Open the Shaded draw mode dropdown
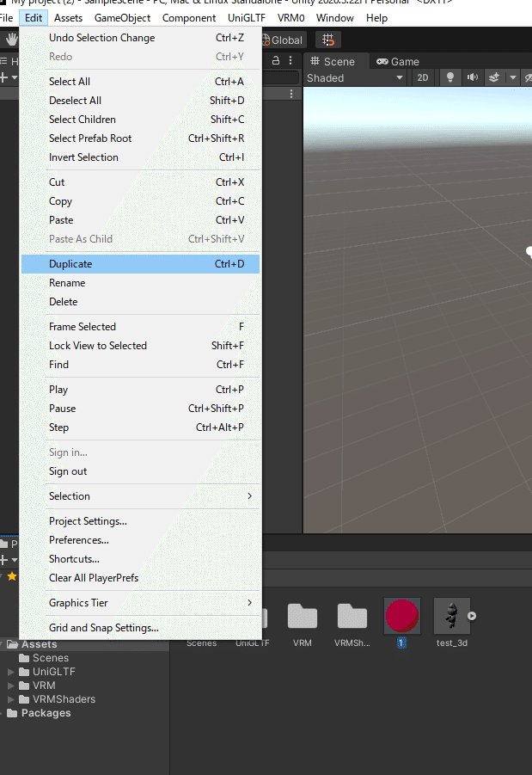The width and height of the screenshot is (532, 775). [x=355, y=78]
